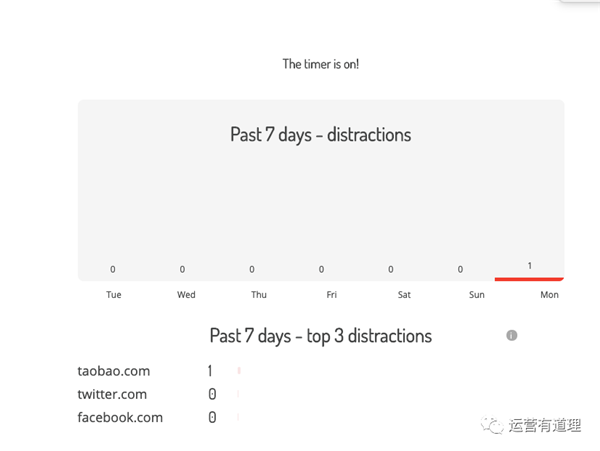
Task: Select the Sun day label
Action: coord(476,295)
